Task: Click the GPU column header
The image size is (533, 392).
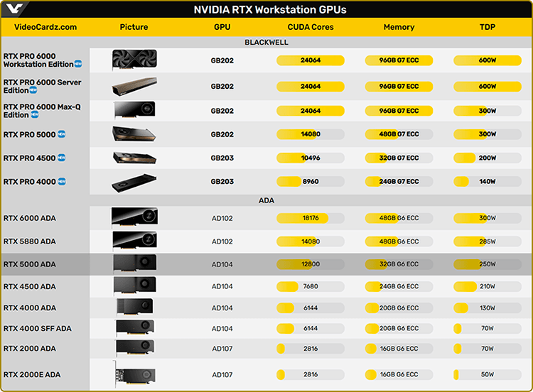Action: [x=222, y=27]
